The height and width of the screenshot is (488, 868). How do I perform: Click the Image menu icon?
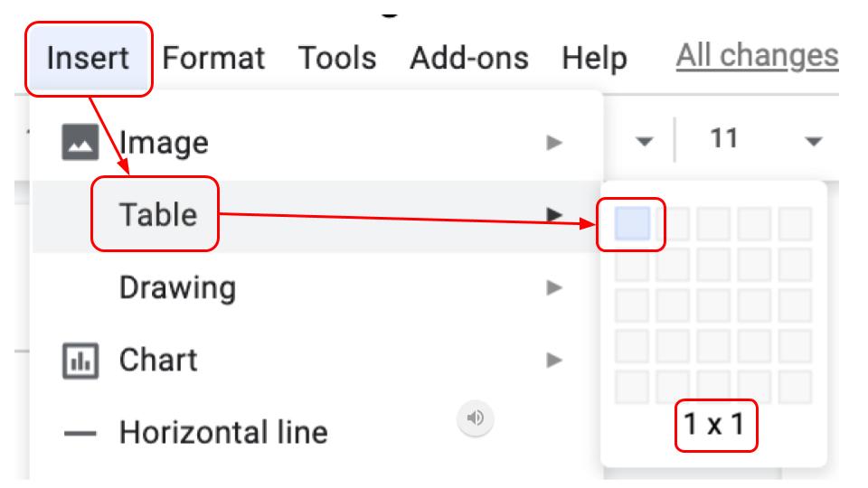(x=80, y=142)
